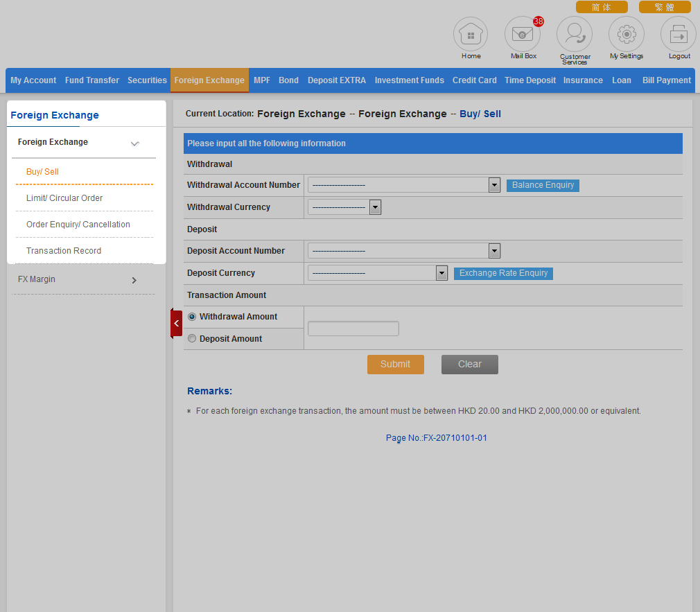The height and width of the screenshot is (612, 700).
Task: Open My Settings gear icon
Action: tap(626, 34)
